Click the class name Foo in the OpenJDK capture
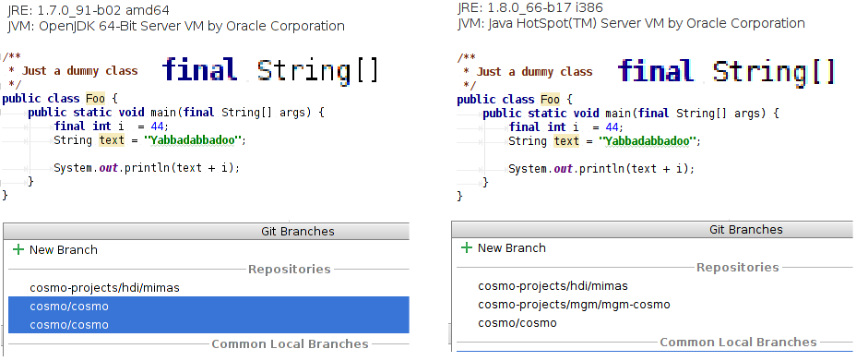Viewport: 868px width, 361px height. tap(95, 99)
